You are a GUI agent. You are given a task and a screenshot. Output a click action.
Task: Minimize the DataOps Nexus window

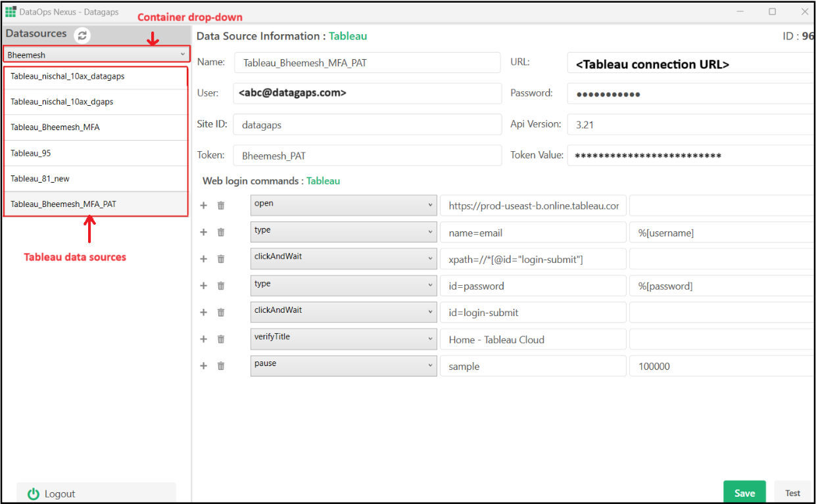[740, 11]
